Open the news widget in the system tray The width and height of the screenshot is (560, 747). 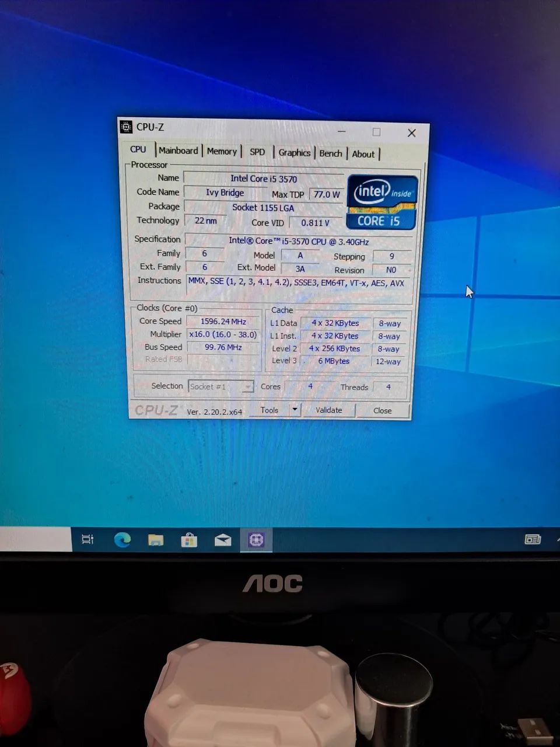pos(533,539)
